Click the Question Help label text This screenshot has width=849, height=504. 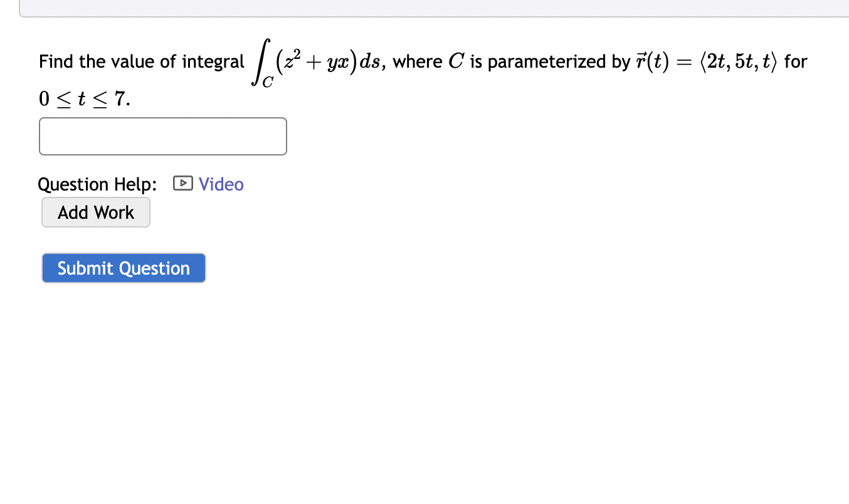[97, 183]
